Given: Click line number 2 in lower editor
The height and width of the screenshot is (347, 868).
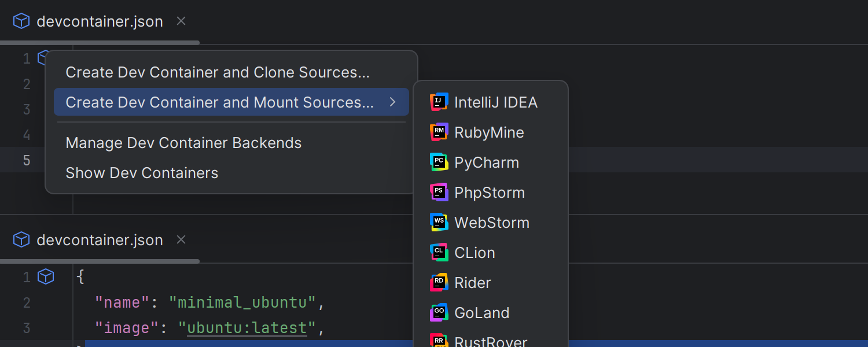Looking at the screenshot, I should pos(27,302).
